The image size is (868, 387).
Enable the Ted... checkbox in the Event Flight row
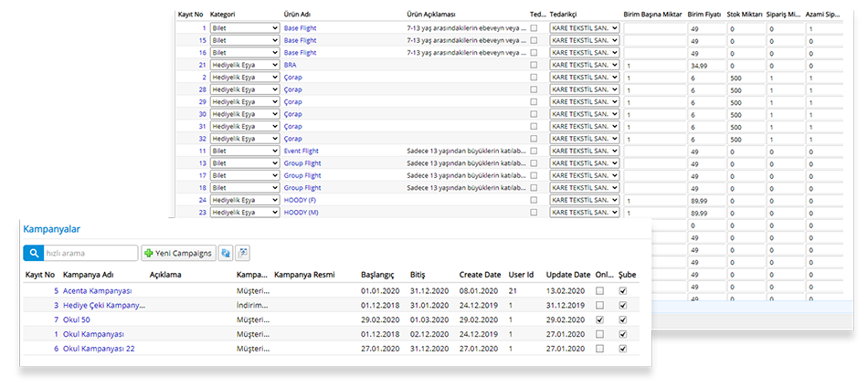coord(535,151)
